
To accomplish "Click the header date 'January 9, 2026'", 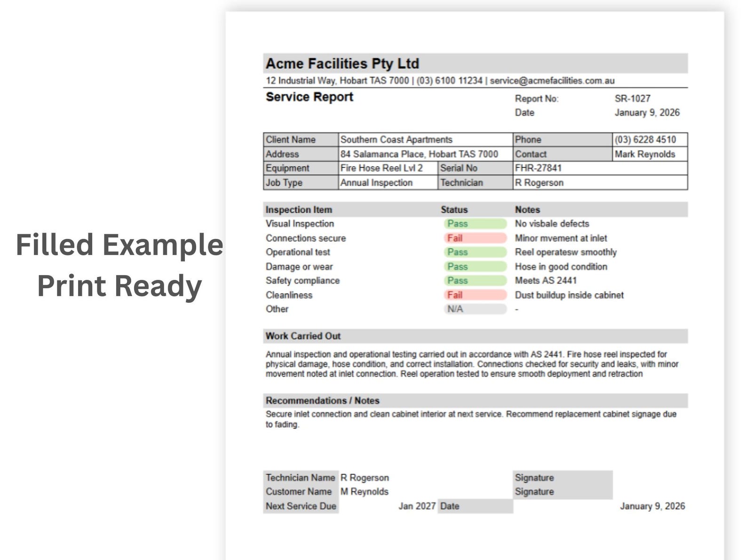I will 647,113.
